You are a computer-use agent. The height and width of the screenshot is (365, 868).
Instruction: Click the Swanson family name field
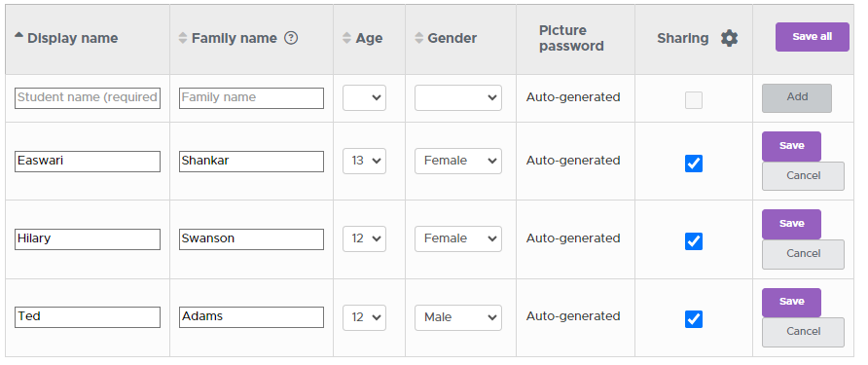(x=251, y=239)
